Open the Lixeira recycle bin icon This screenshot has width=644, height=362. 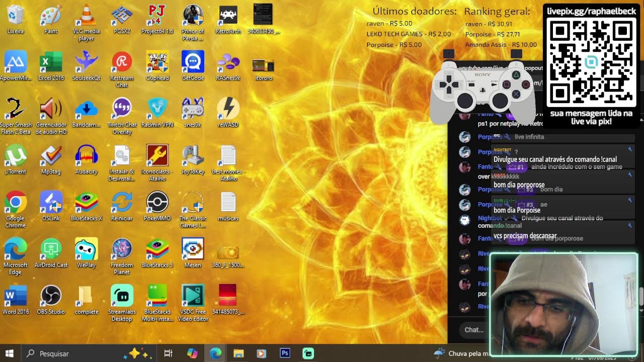pos(16,20)
